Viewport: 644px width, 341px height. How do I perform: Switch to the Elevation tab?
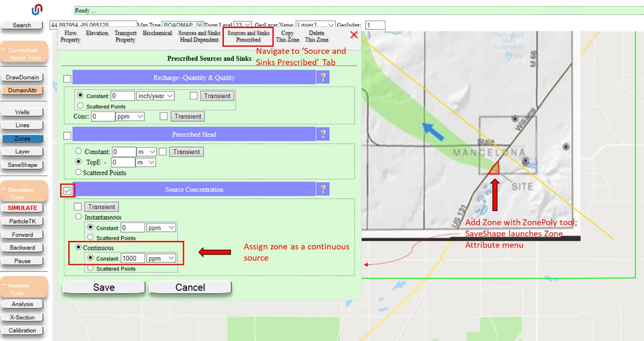[97, 33]
